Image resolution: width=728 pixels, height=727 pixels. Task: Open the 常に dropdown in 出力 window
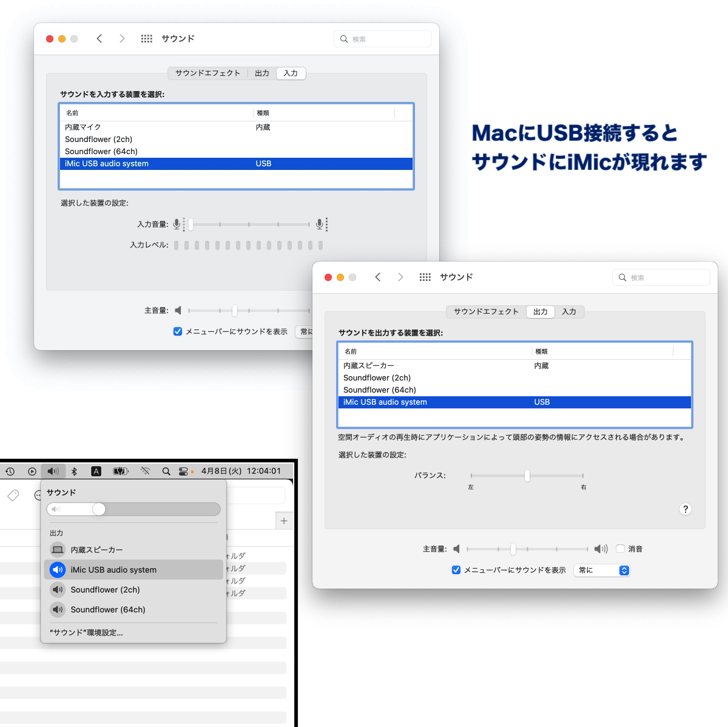[602, 570]
